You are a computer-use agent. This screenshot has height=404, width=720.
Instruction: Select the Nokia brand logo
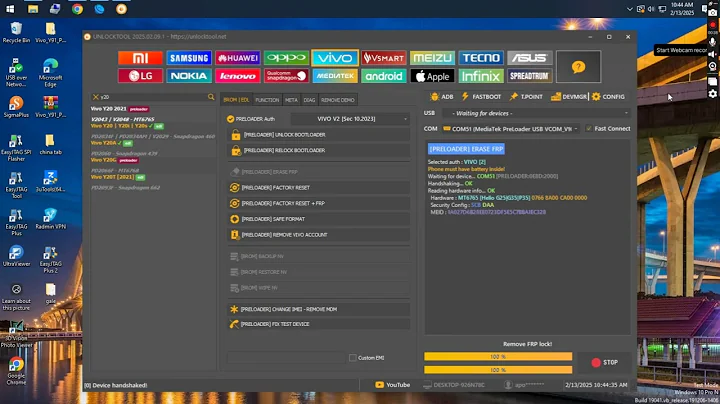(x=189, y=76)
